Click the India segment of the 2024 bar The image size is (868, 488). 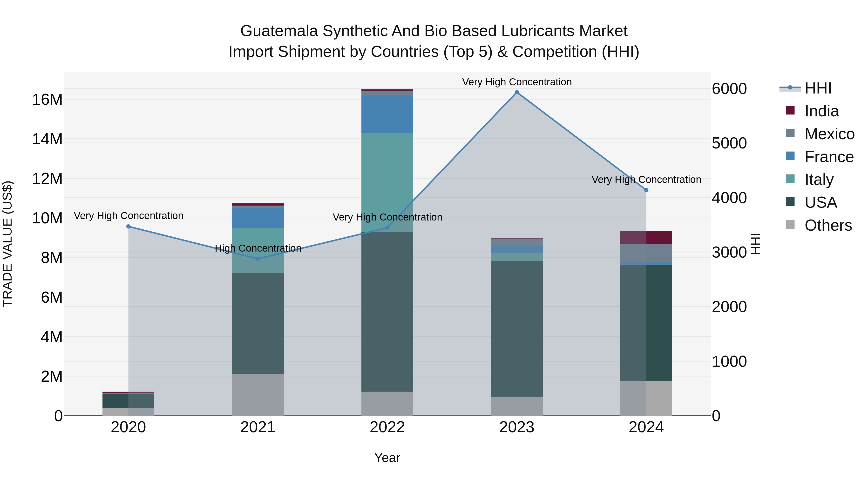coord(646,238)
